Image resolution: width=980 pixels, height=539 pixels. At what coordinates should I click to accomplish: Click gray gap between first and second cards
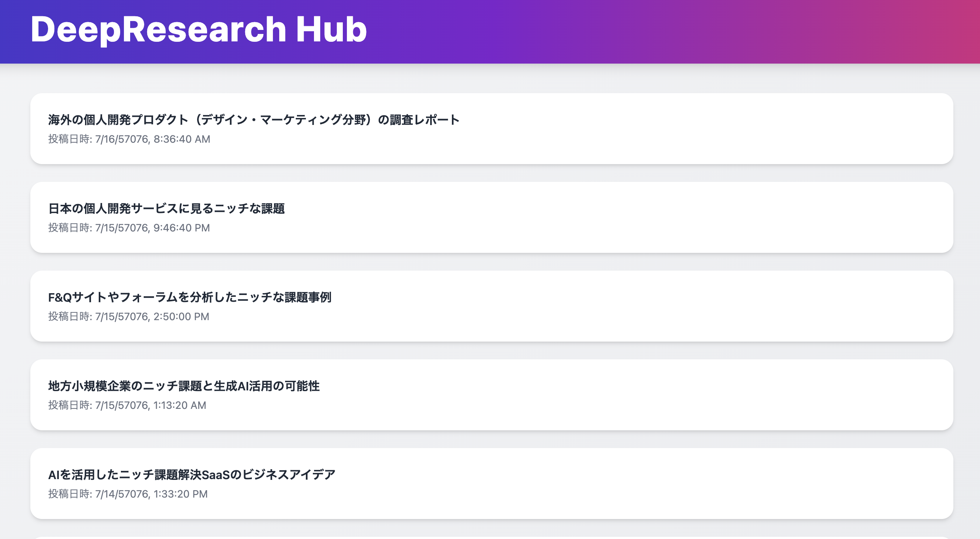click(491, 173)
